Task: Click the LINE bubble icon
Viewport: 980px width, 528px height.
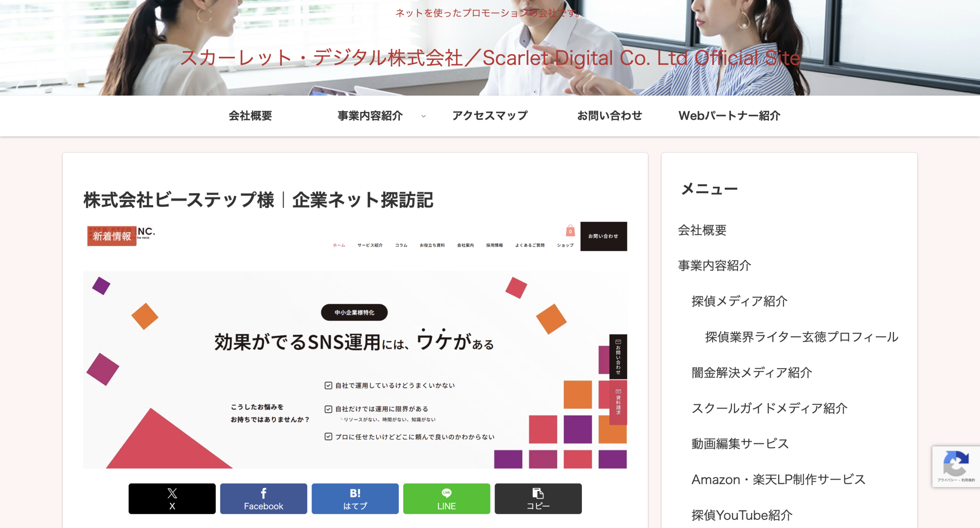Action: click(x=446, y=493)
